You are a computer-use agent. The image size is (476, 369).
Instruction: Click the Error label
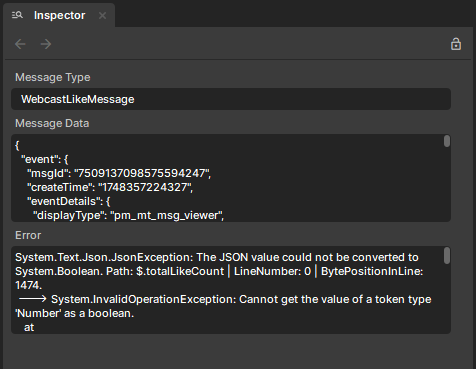point(28,235)
